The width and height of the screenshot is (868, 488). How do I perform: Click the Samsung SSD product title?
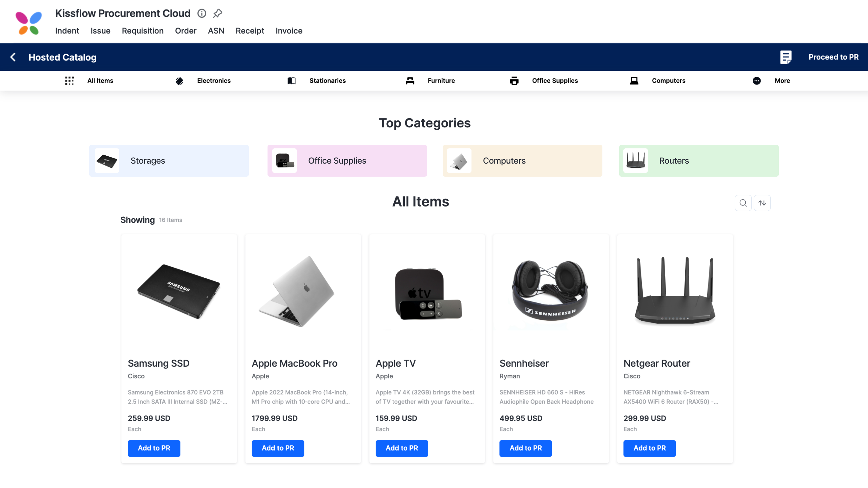158,363
